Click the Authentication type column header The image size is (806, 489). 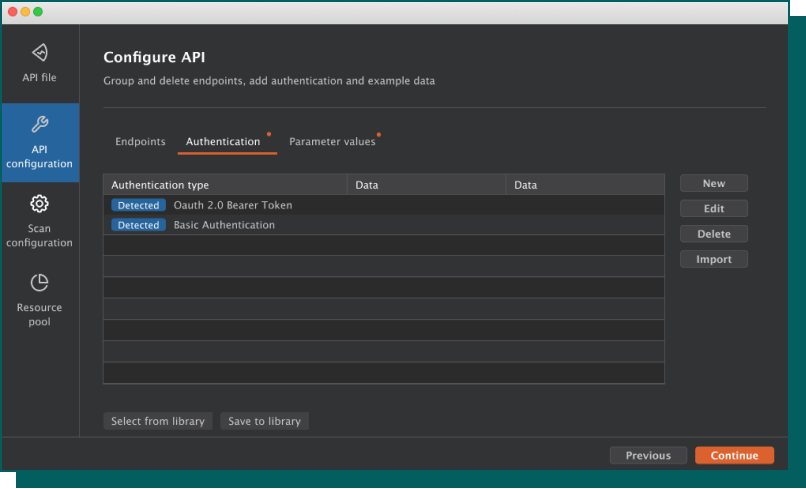(x=160, y=185)
